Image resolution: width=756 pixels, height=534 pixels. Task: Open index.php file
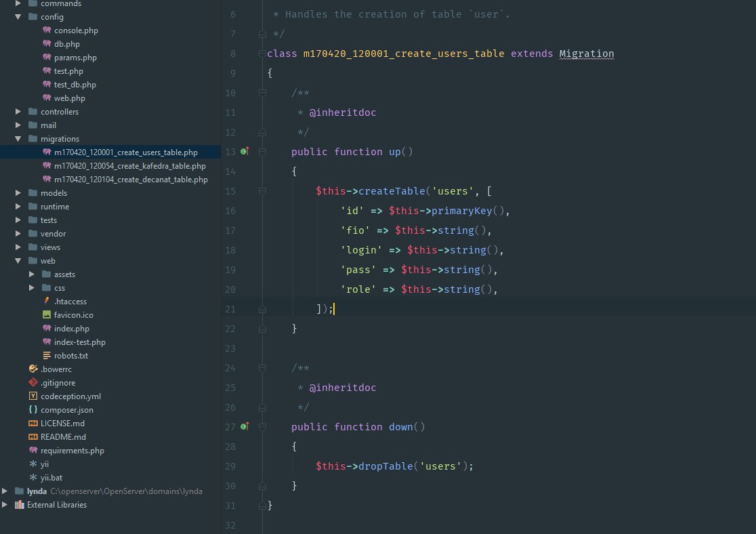(71, 329)
